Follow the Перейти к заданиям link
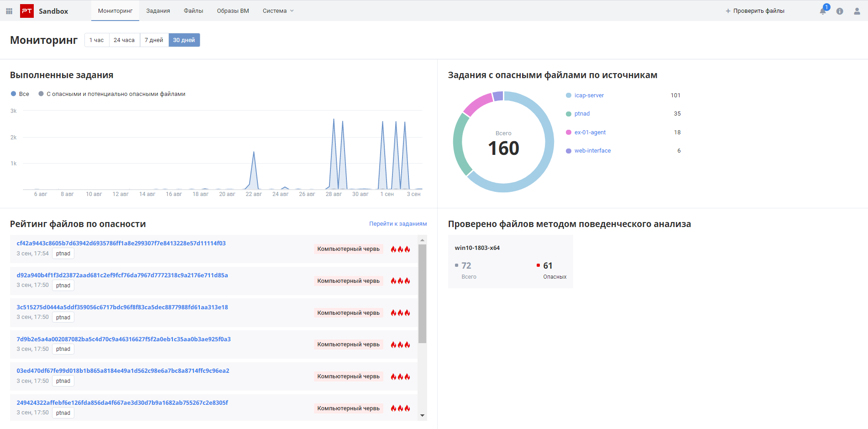Image resolution: width=868 pixels, height=429 pixels. (397, 224)
